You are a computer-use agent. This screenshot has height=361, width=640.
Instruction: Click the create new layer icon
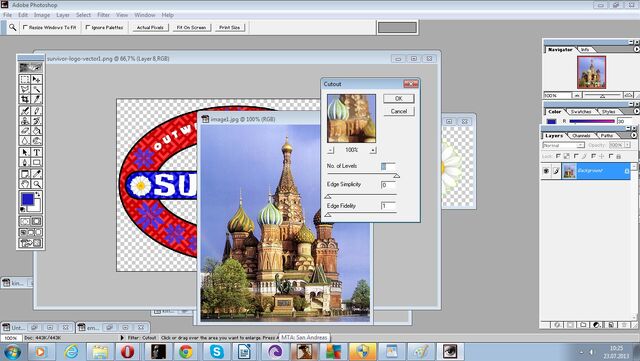click(x=611, y=325)
